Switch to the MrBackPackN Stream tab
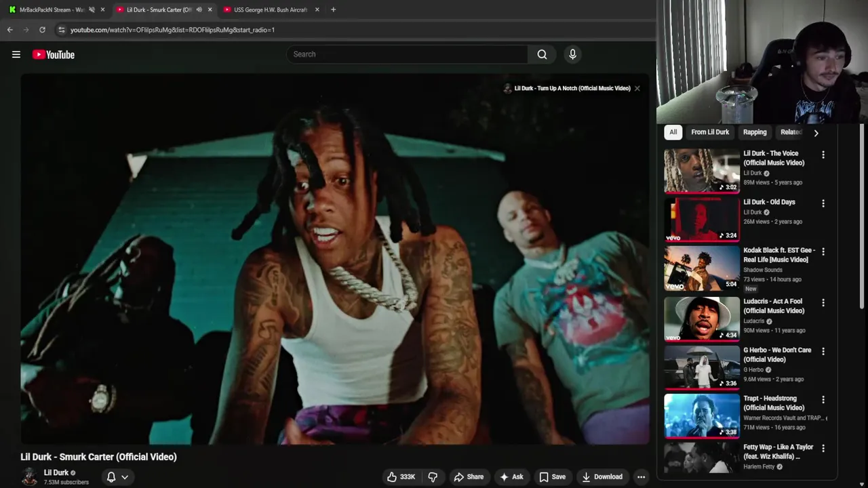The image size is (868, 488). [x=52, y=9]
